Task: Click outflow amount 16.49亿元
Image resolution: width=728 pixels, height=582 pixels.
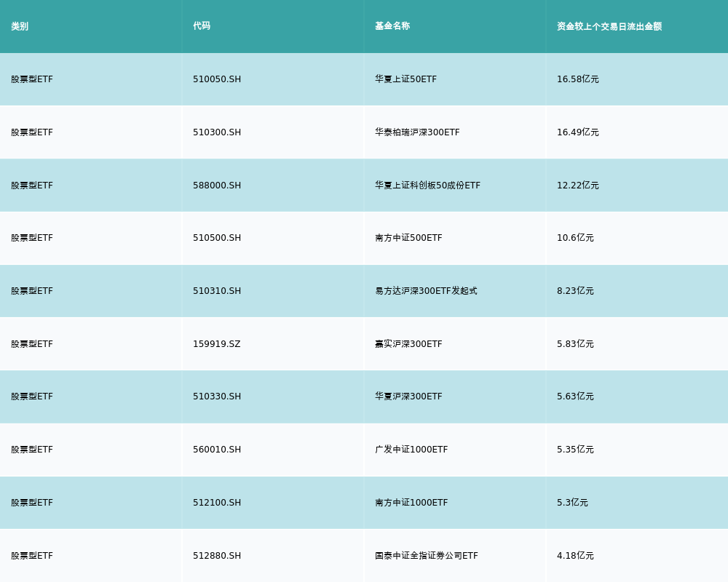Action: point(577,132)
